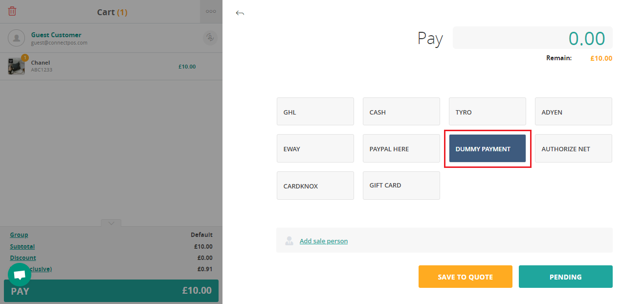
Task: Click the Guest Customer avatar icon
Action: click(x=17, y=38)
